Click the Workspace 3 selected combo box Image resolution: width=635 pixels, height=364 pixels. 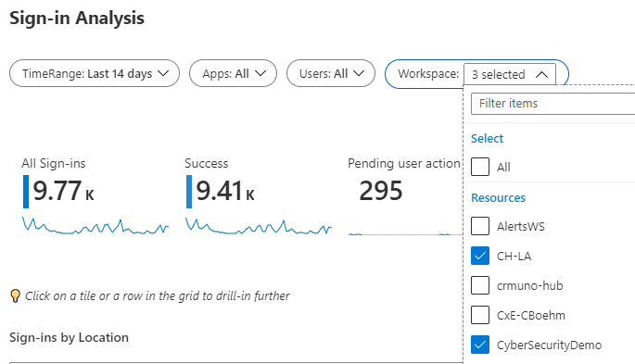point(510,74)
